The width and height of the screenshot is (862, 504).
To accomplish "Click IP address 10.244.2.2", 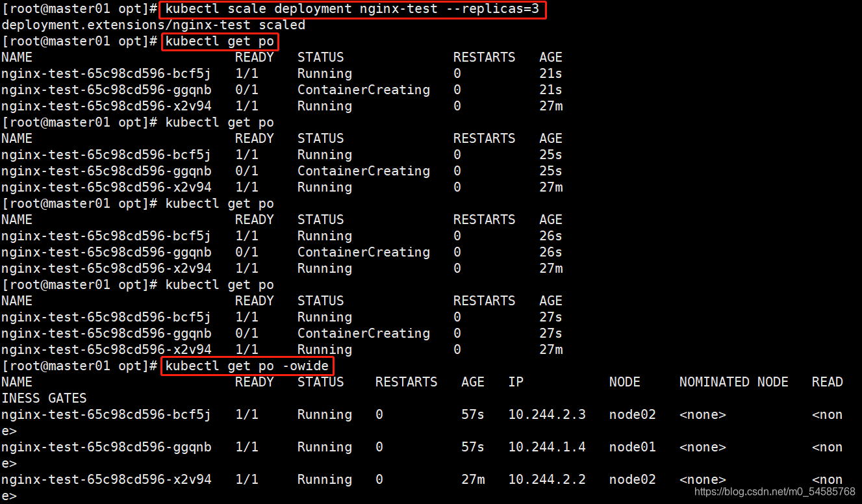I will pyautogui.click(x=547, y=479).
